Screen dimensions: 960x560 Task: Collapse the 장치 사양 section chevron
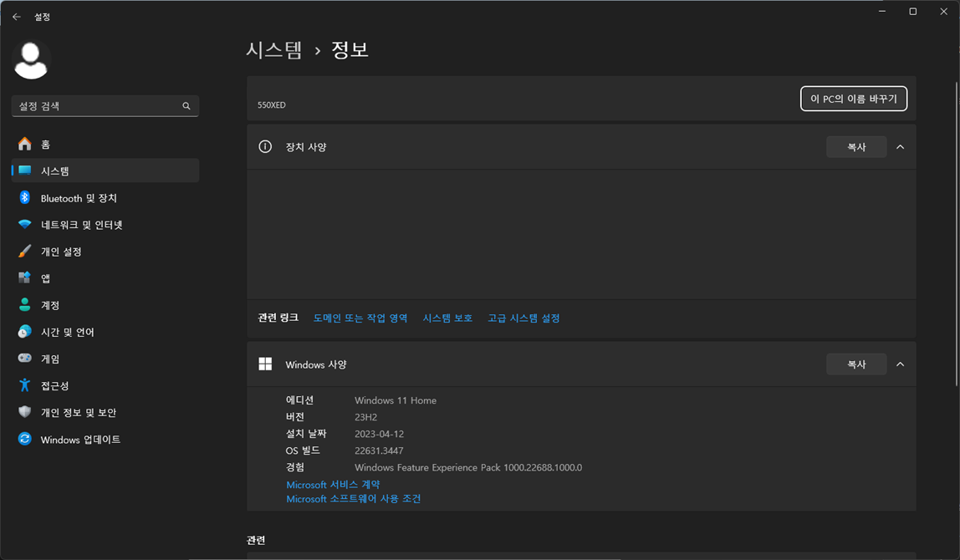click(x=900, y=147)
